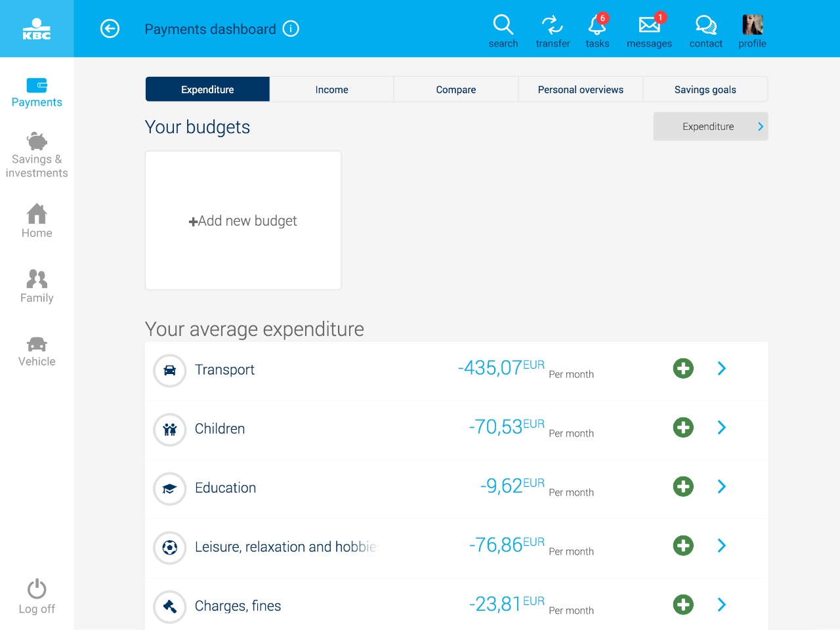Open the Savings goals tab
This screenshot has height=630, width=840.
coord(705,89)
